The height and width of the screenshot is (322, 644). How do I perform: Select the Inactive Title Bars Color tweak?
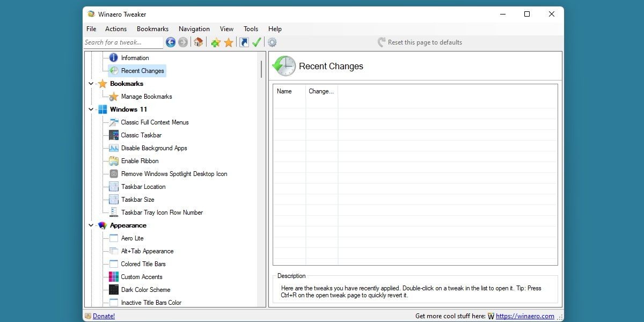point(151,303)
